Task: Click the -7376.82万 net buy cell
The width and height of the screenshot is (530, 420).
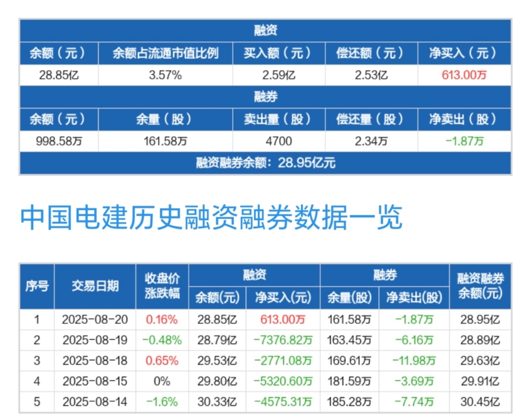Action: [x=283, y=340]
